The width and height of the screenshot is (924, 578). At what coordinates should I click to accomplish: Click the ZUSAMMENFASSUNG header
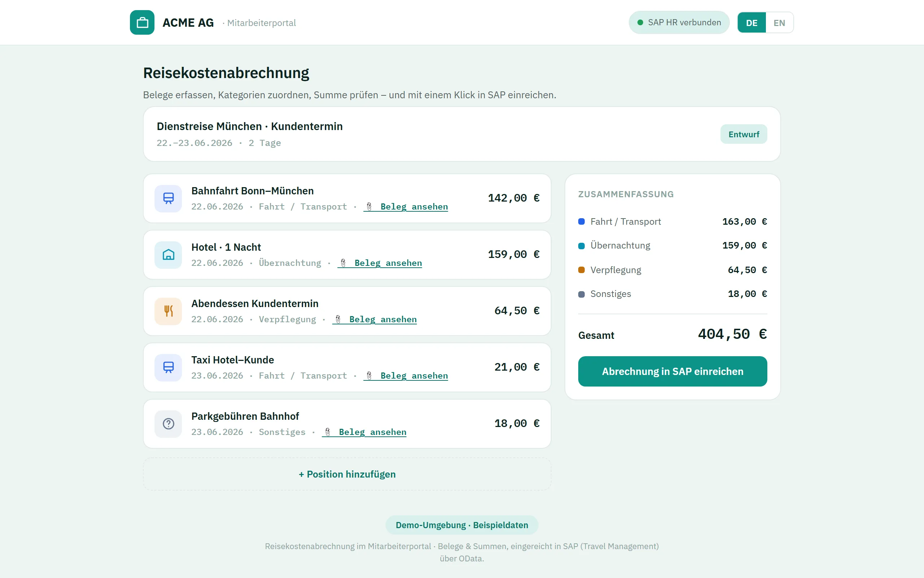[x=626, y=194]
